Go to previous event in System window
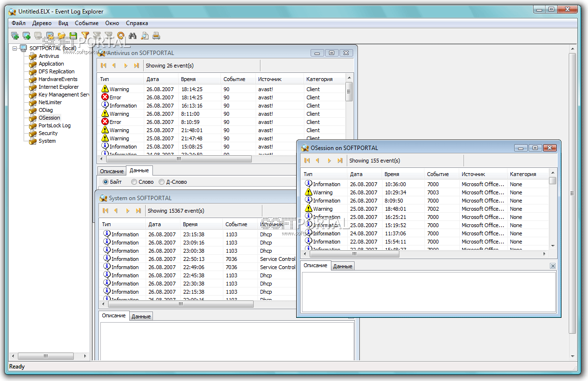This screenshot has height=381, width=588. 116,211
